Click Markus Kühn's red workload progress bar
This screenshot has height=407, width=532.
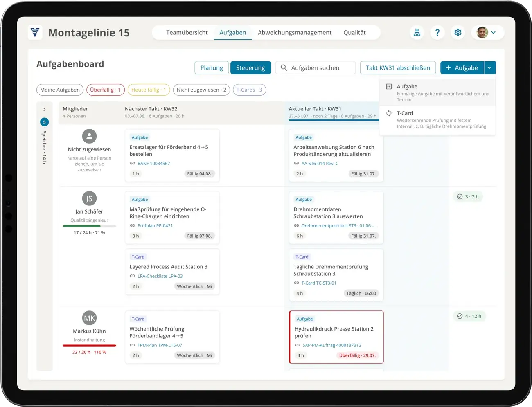[x=89, y=345]
